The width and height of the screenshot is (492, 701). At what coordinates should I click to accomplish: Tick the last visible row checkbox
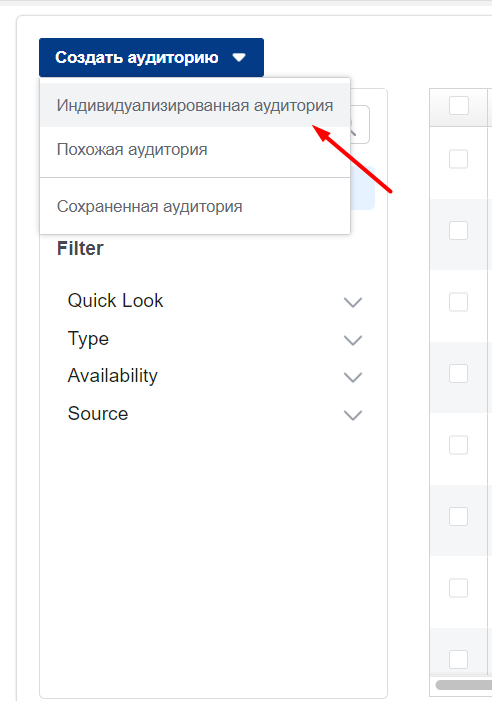[x=458, y=659]
